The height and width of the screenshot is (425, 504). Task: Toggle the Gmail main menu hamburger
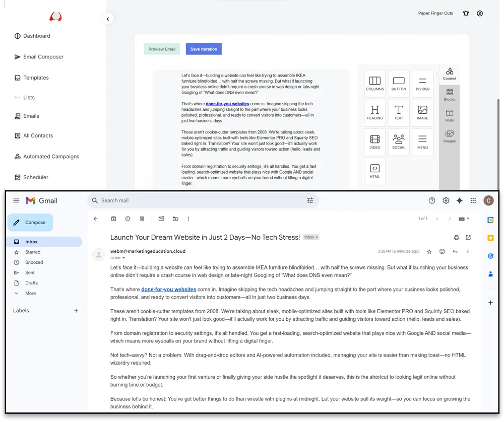tap(16, 200)
